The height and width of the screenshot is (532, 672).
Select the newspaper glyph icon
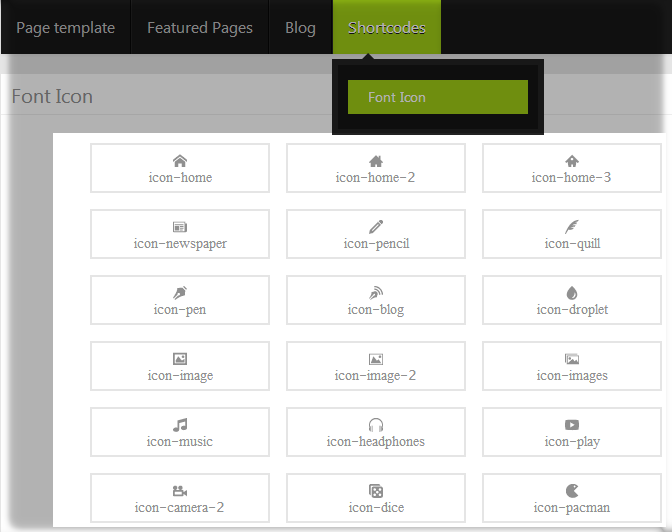click(x=180, y=227)
